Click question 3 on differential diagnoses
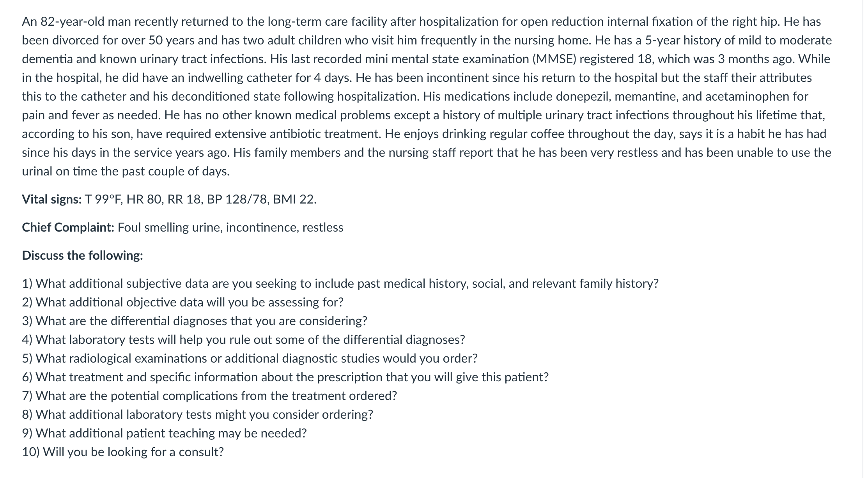The width and height of the screenshot is (868, 478). click(195, 321)
